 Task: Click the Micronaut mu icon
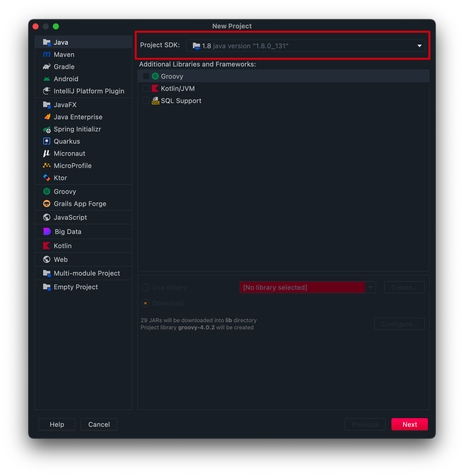pyautogui.click(x=47, y=154)
